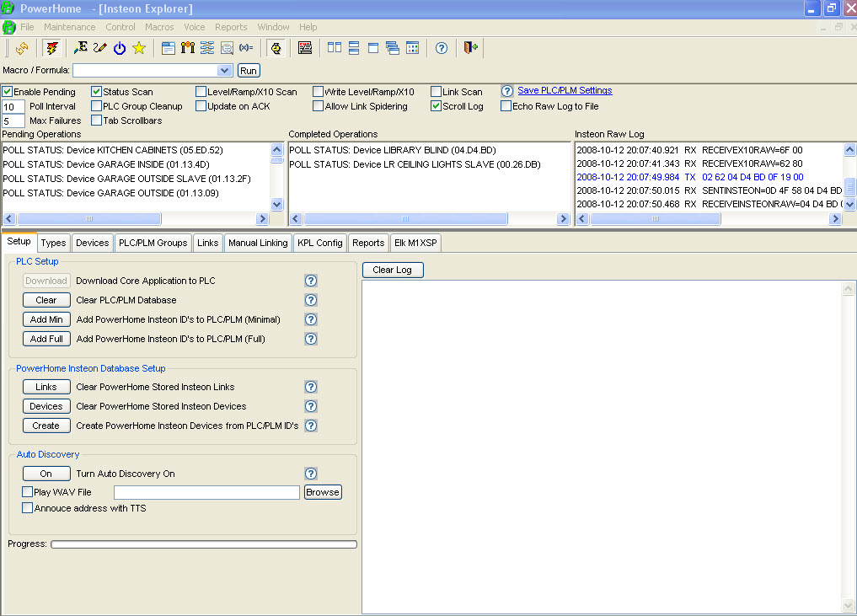Click the orange refresh arrows toolbar icon

pos(22,48)
